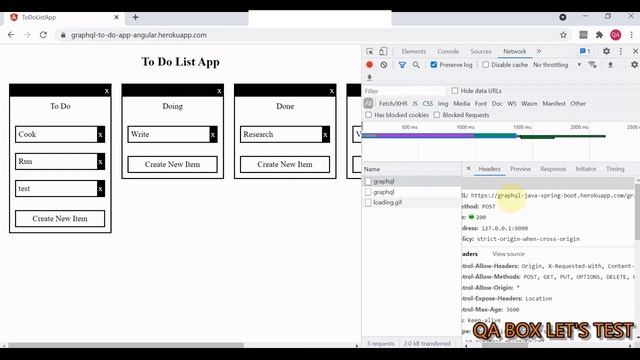This screenshot has width=640, height=360.
Task: Filter requests by CSS
Action: point(428,104)
